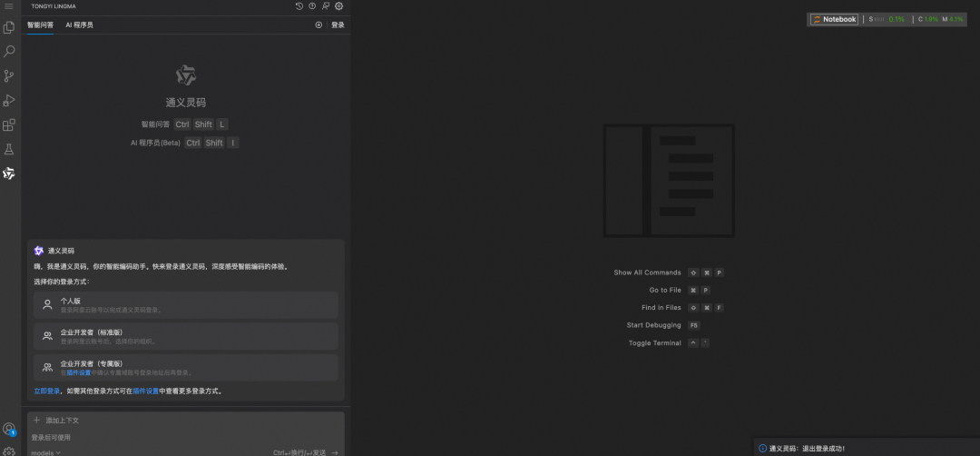
Task: Click the Tongyi Lingma sidebar icon
Action: click(9, 173)
